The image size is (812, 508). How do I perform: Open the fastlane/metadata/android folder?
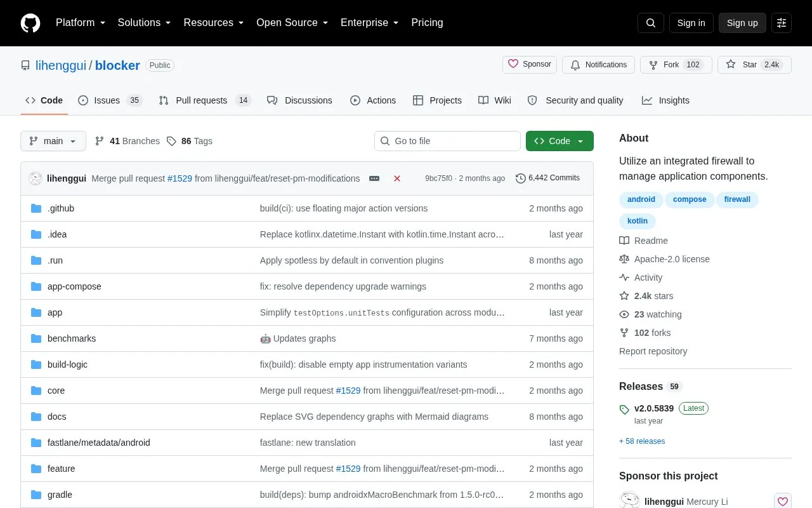[x=99, y=443]
